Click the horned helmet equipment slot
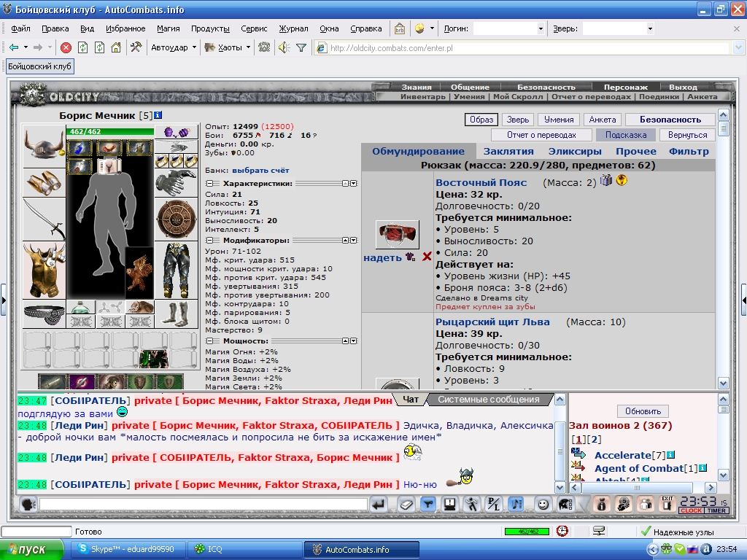Screen dimensions: 747x560 pos(44,145)
